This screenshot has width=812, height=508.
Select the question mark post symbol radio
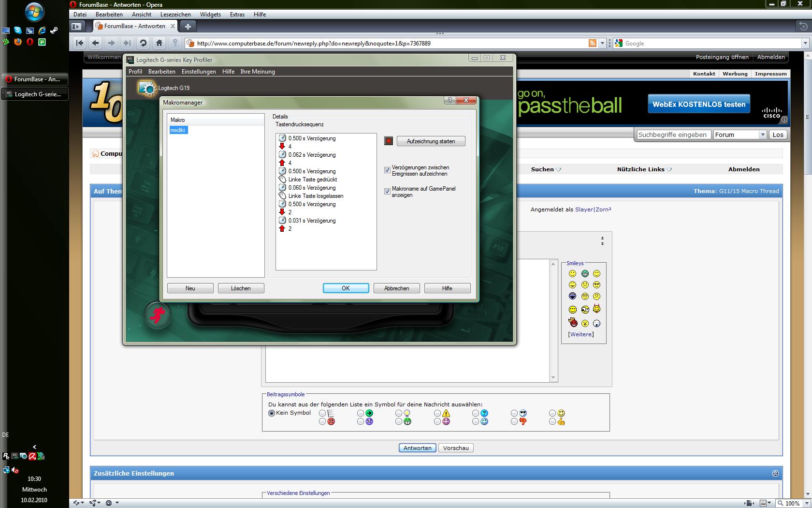tap(476, 413)
